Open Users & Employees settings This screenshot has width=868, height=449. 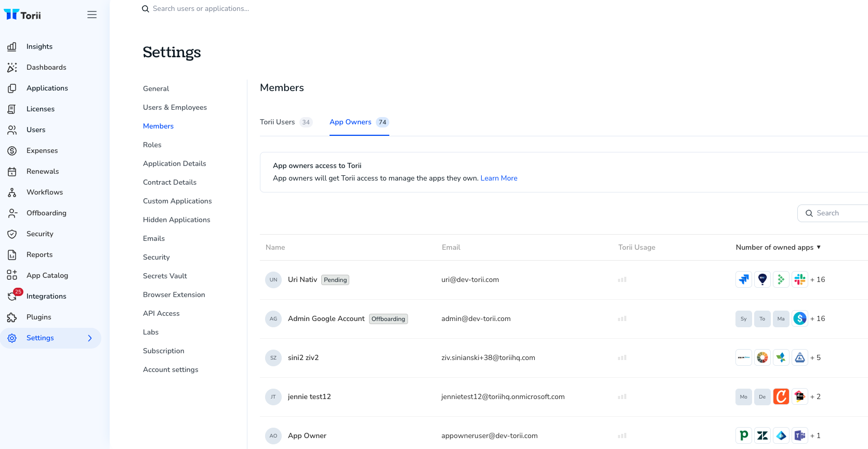(x=175, y=108)
